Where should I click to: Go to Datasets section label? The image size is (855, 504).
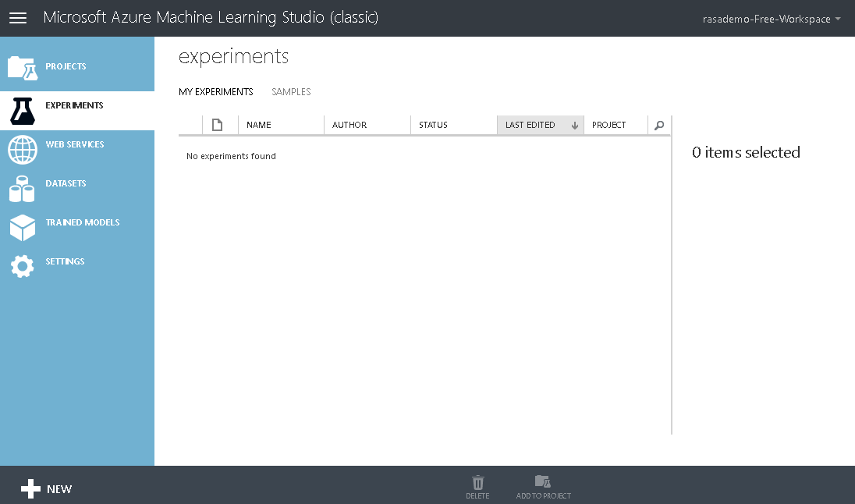[66, 183]
